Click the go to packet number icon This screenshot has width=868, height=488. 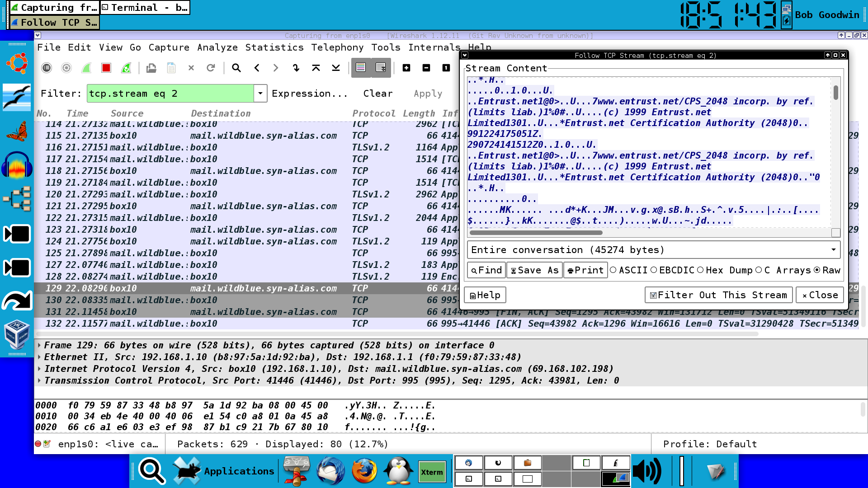coord(296,68)
